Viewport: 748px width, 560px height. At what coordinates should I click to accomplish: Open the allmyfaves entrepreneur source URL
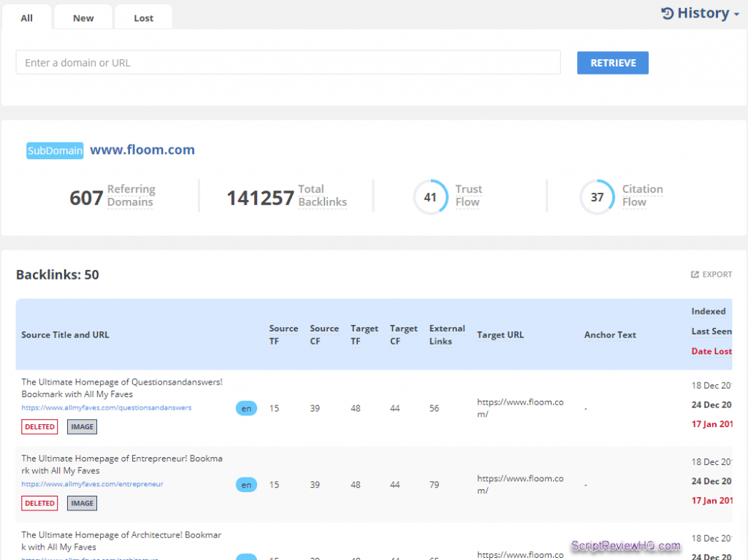pyautogui.click(x=92, y=484)
